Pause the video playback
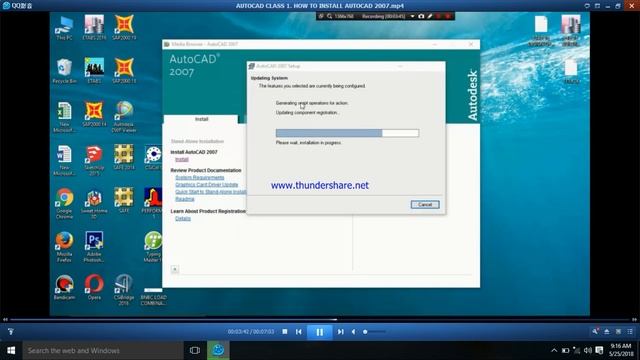 coord(319,332)
